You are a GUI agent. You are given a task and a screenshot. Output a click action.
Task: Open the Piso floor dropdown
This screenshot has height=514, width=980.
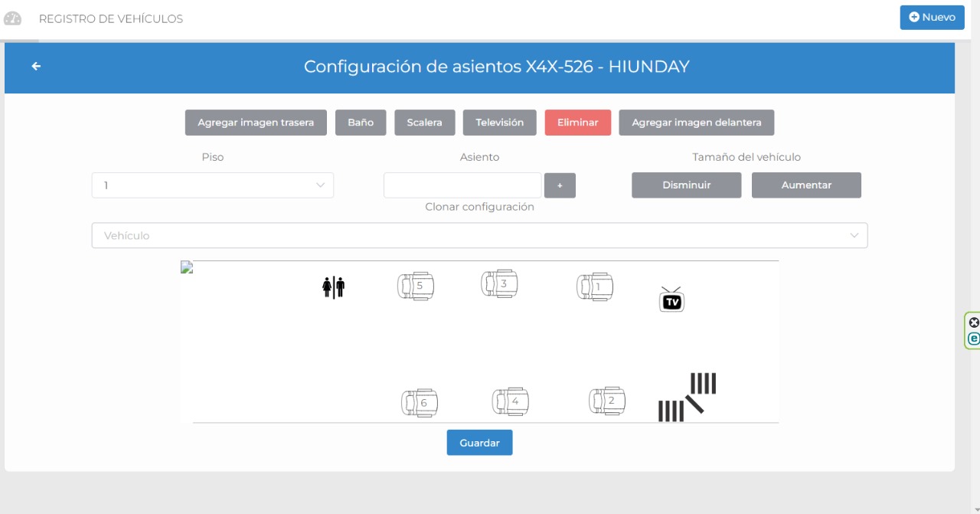point(212,185)
